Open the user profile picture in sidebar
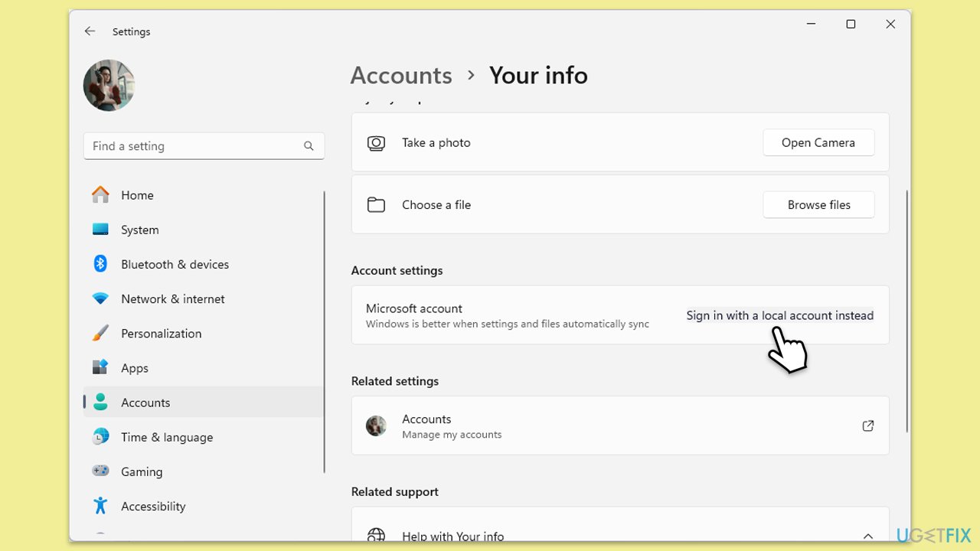 click(x=109, y=85)
